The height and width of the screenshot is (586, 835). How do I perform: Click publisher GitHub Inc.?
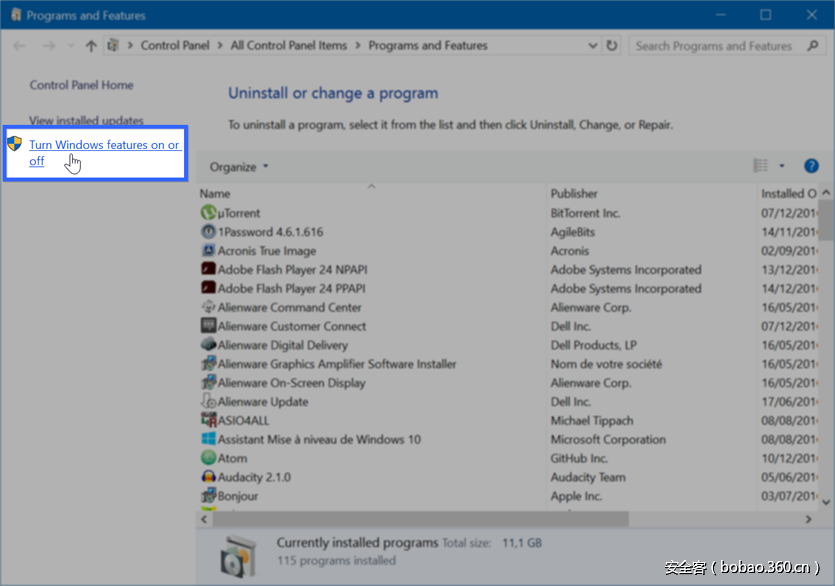tap(579, 458)
